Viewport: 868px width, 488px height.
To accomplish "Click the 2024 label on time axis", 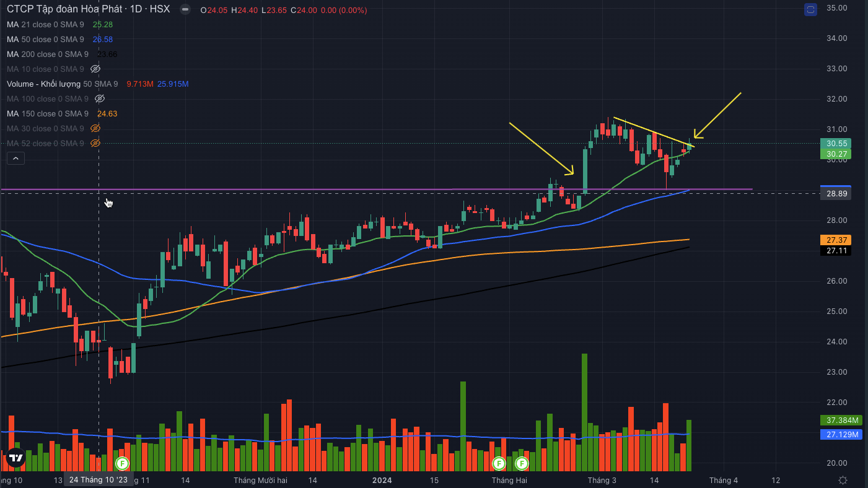I will coord(382,480).
